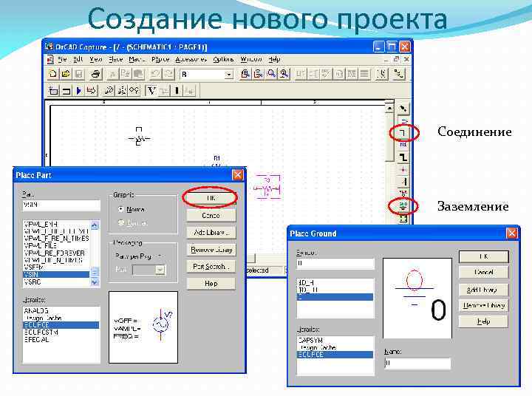Select VPWL_FILE in the part list
This screenshot has width=532, height=399.
click(56, 245)
